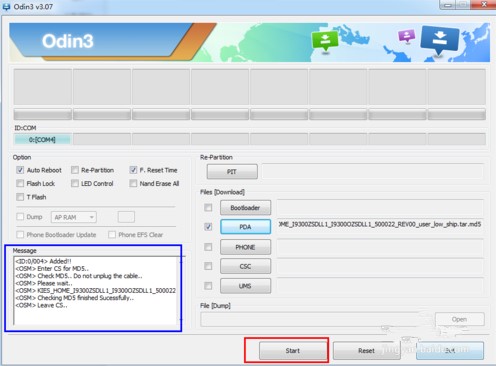Click the COM4 port ID box
This screenshot has width=496, height=366.
pyautogui.click(x=42, y=139)
